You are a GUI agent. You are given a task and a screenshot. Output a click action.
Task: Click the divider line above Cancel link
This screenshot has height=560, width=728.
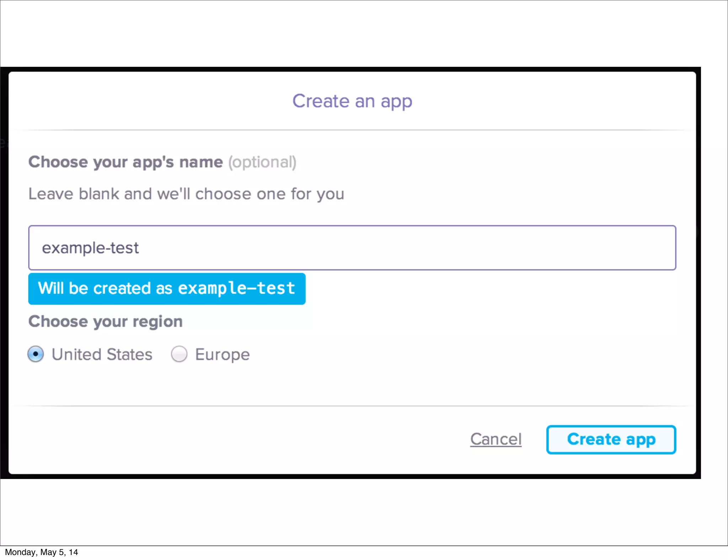tap(352, 406)
